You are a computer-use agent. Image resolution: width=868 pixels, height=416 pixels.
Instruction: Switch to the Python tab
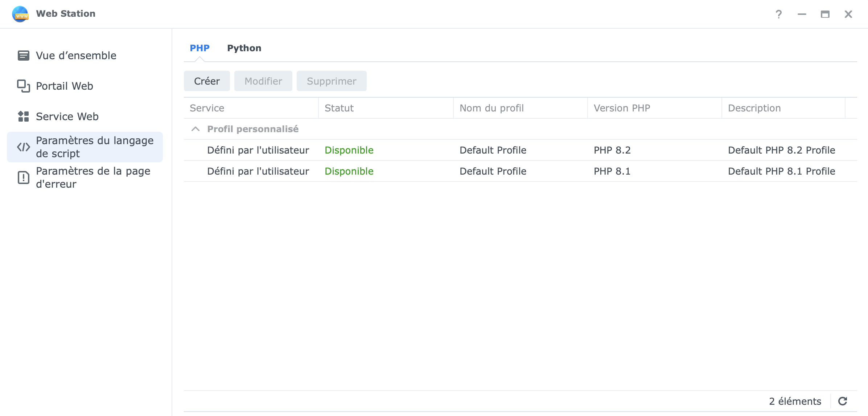(244, 48)
